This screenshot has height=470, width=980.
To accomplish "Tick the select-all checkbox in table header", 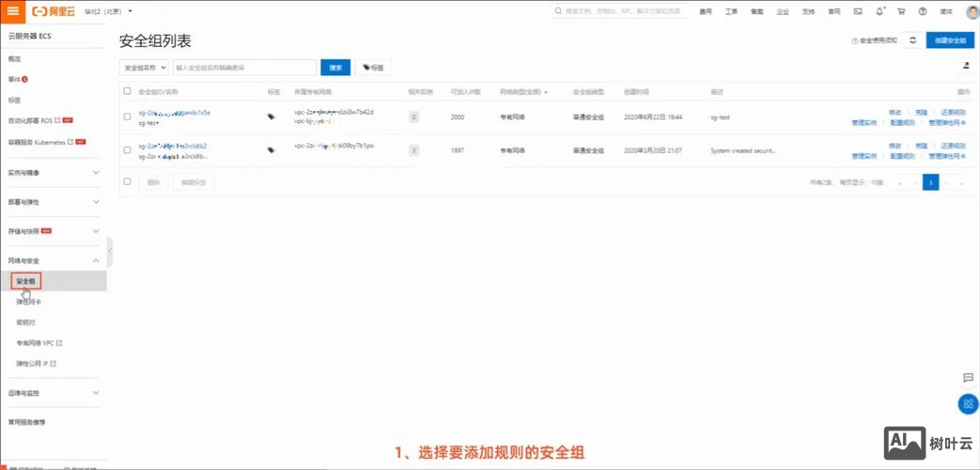I will pos(128,91).
